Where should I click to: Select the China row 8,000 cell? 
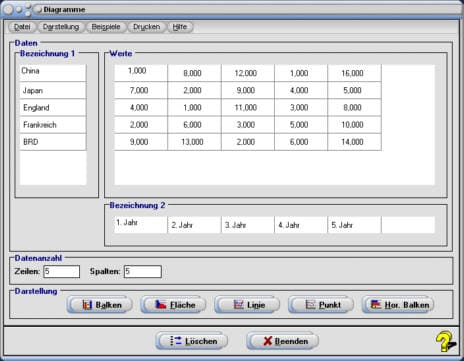tap(194, 73)
